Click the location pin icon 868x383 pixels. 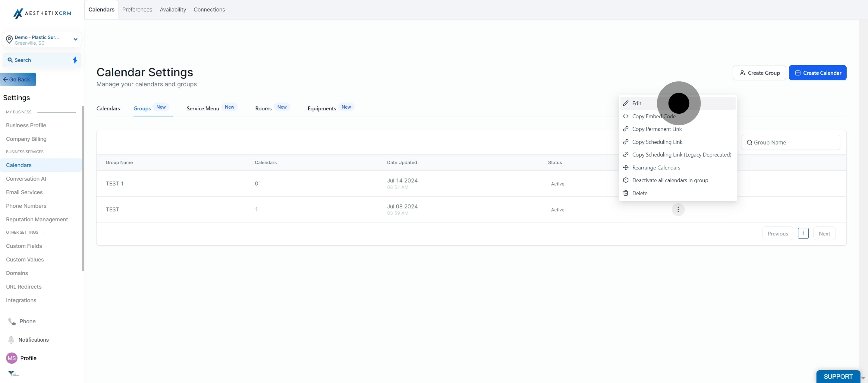(9, 40)
